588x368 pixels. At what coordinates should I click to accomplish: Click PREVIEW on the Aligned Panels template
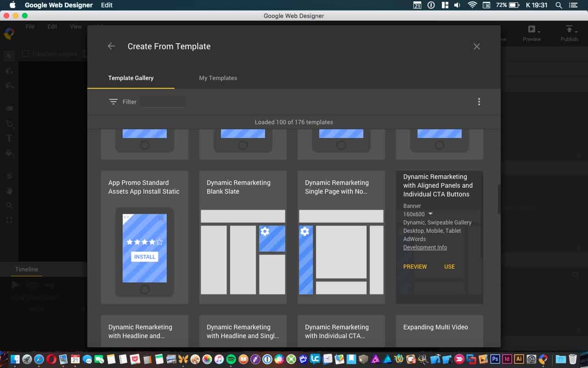415,267
